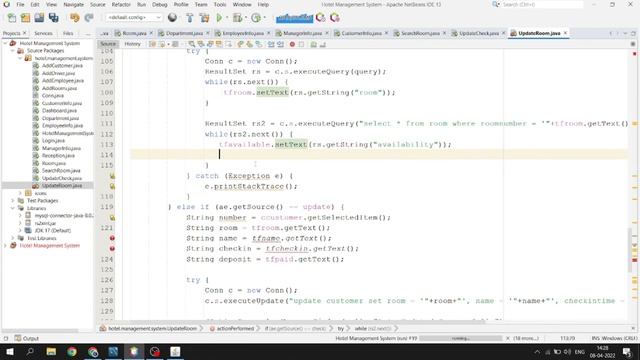640x360 pixels.
Task: Click the Clean and Build icon
Action: [204, 18]
